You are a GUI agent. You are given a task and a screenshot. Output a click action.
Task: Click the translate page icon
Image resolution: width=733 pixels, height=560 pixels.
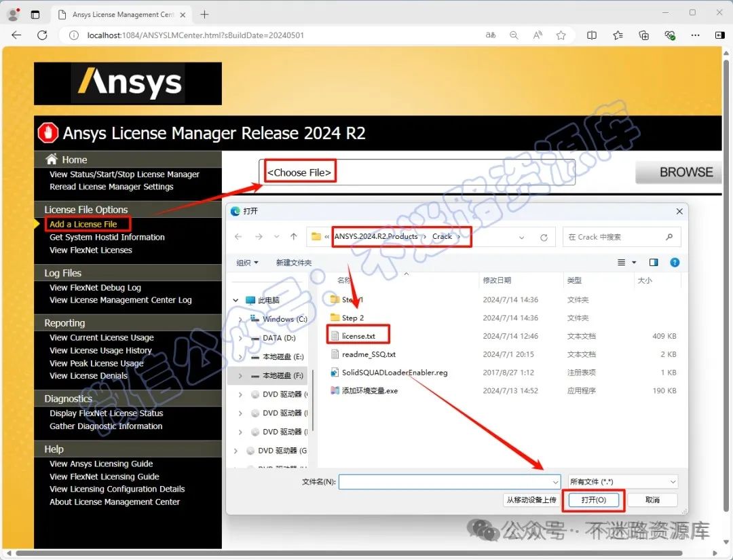[x=491, y=35]
